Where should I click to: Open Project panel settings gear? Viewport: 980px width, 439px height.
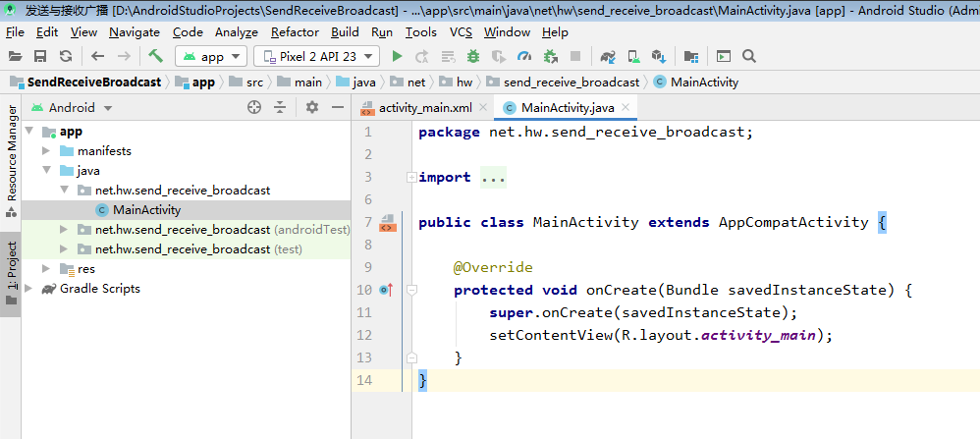coord(312,108)
